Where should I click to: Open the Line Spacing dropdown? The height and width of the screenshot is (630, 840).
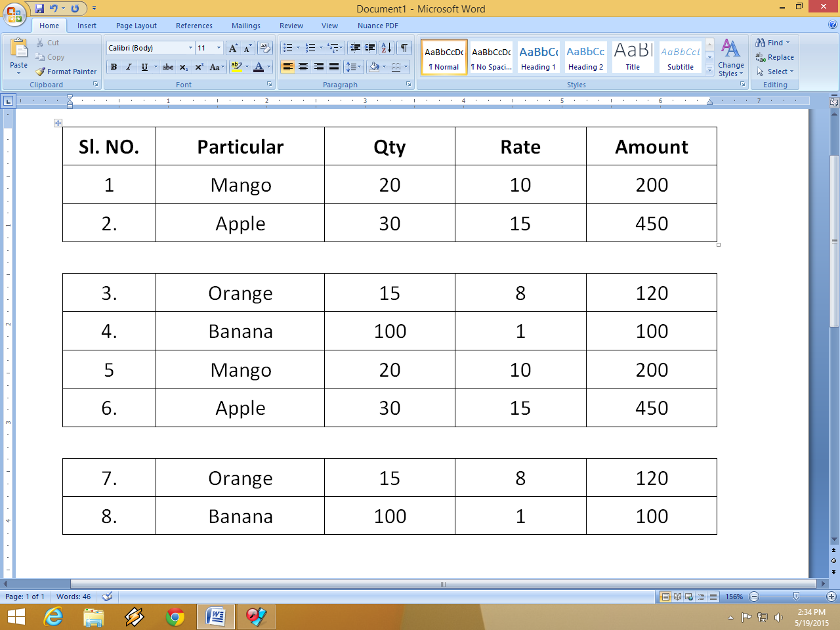pos(353,67)
